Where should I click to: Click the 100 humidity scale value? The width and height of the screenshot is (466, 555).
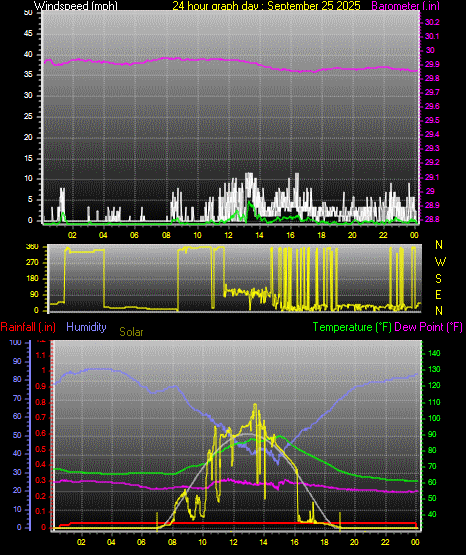pos(16,342)
